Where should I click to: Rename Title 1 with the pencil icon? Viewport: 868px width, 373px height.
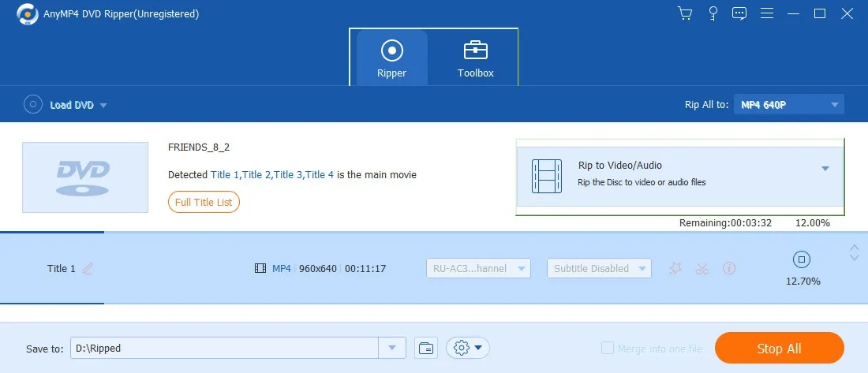[88, 268]
